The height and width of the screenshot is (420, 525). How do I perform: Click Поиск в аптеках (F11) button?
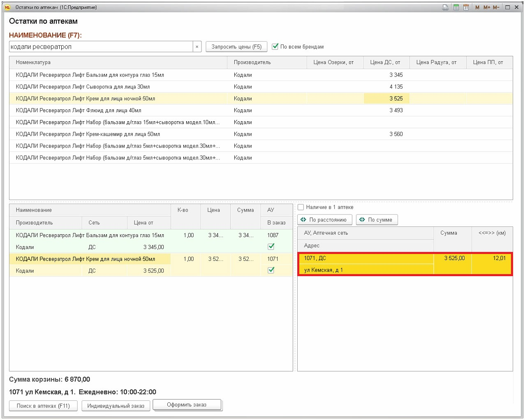(x=43, y=406)
